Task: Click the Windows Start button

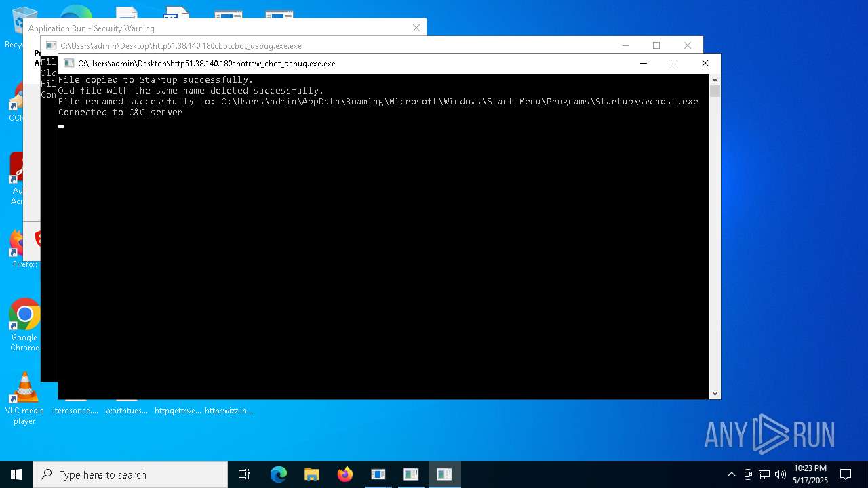Action: click(x=16, y=474)
